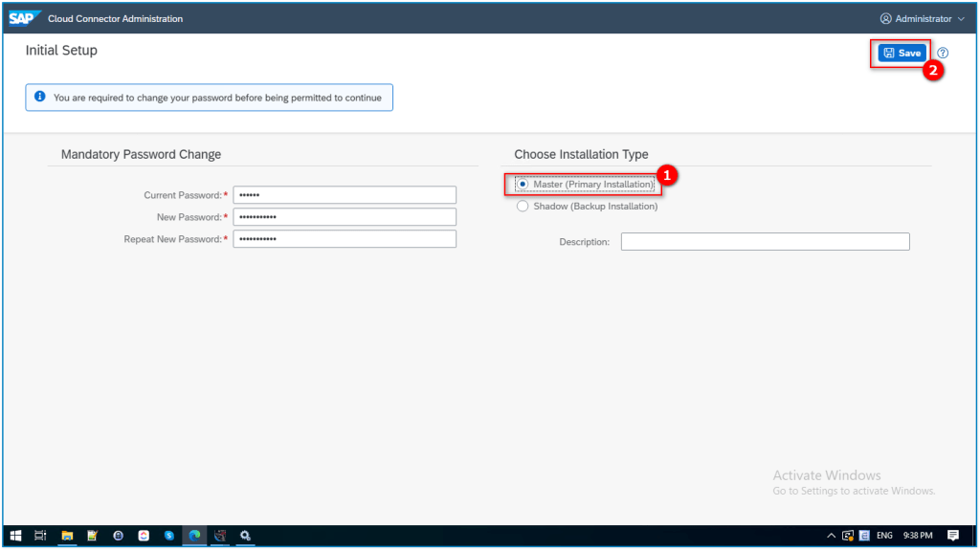
Task: Select Shadow (Backup Installation) radio button
Action: (x=523, y=206)
